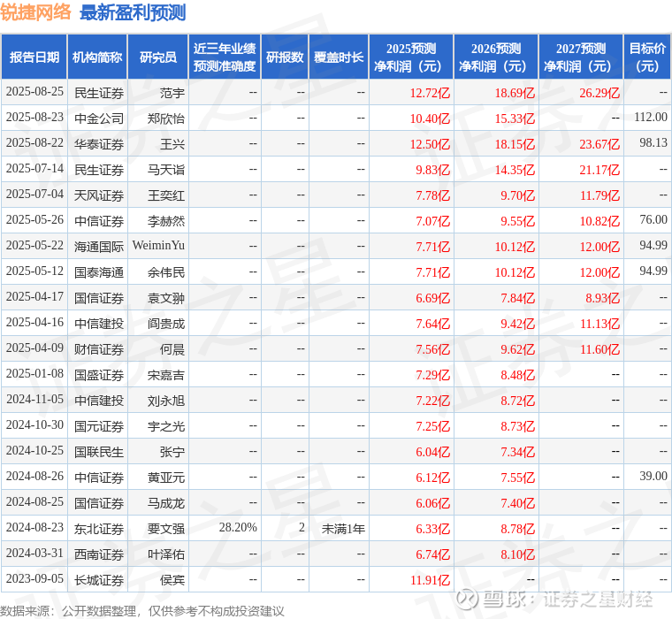Click the 9.83亿 profit value

(x=433, y=170)
